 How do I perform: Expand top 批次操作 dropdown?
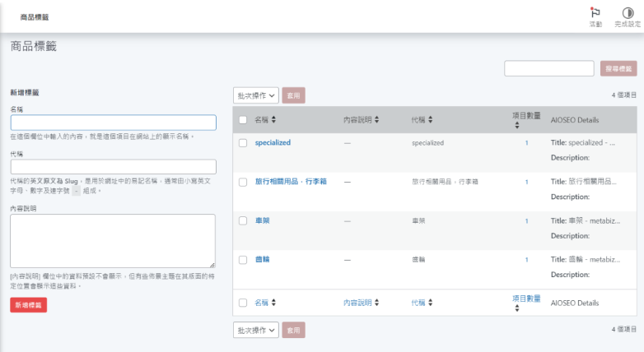pyautogui.click(x=256, y=95)
